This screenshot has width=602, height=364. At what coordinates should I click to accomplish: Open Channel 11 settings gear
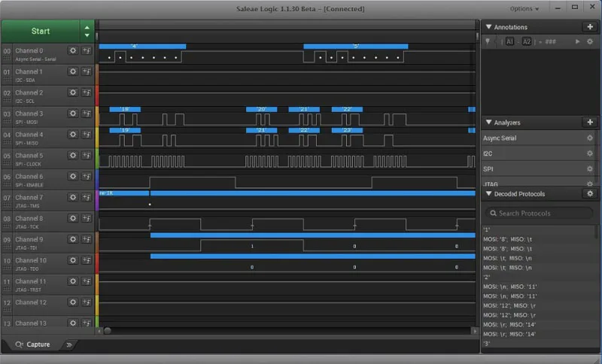[x=72, y=281]
